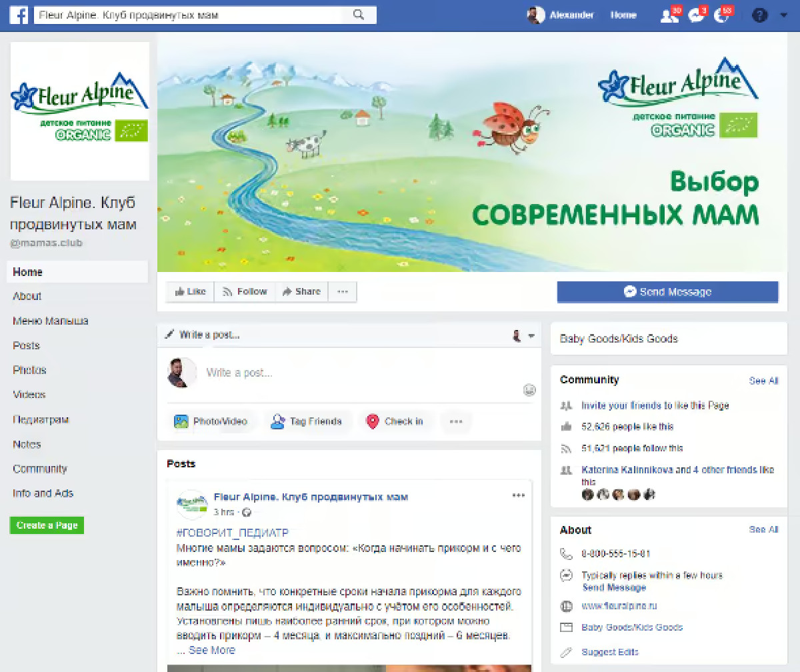The image size is (800, 672).
Task: Select Home in the page sidebar
Action: (x=77, y=272)
